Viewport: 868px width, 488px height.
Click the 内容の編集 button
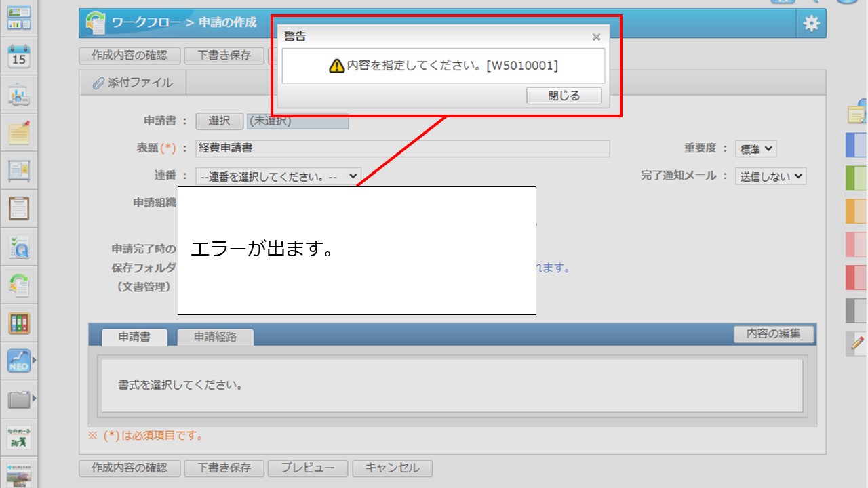(774, 333)
